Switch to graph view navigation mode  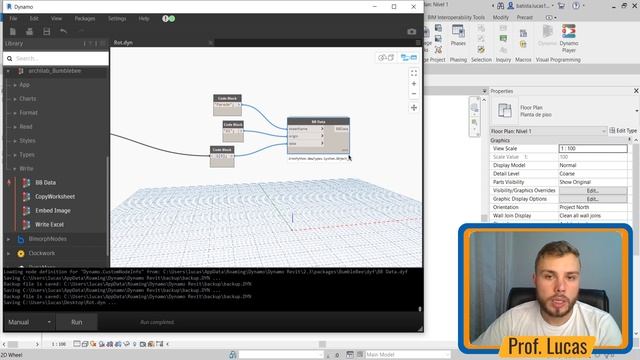[x=409, y=58]
